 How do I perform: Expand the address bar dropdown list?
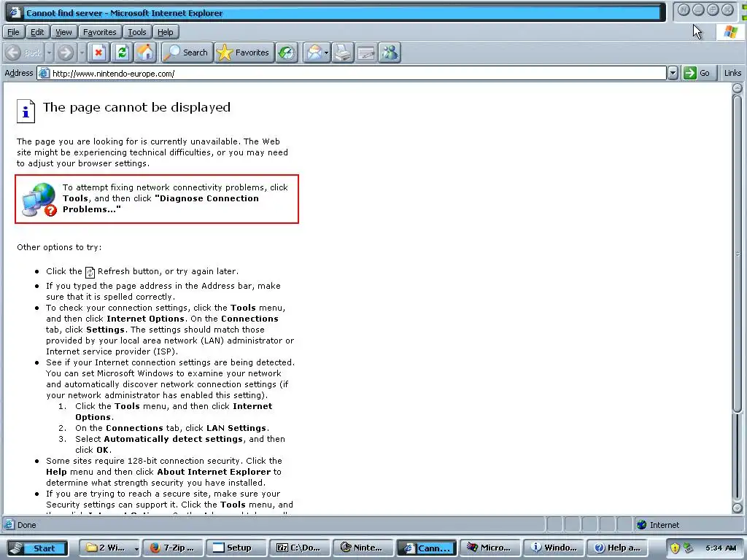pyautogui.click(x=672, y=73)
